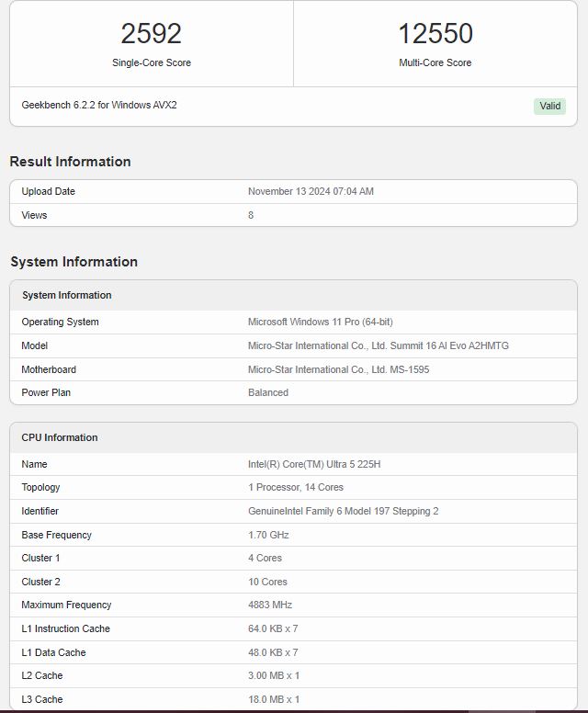Click the 2592 single-core score number

coord(152,34)
